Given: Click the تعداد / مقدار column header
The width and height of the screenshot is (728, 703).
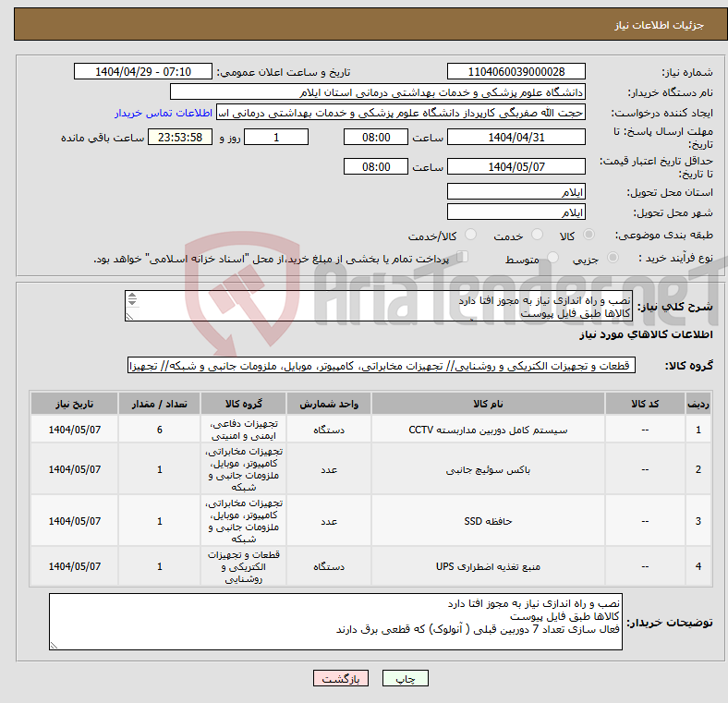Looking at the screenshot, I should point(159,404).
